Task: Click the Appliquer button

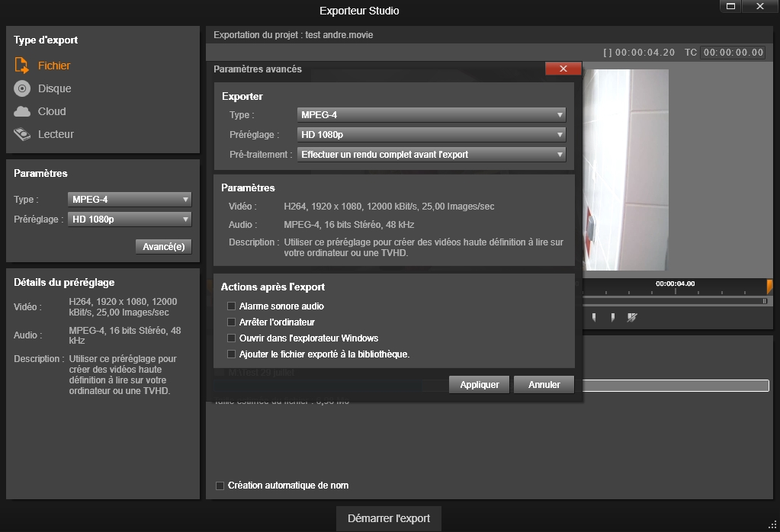Action: tap(479, 384)
